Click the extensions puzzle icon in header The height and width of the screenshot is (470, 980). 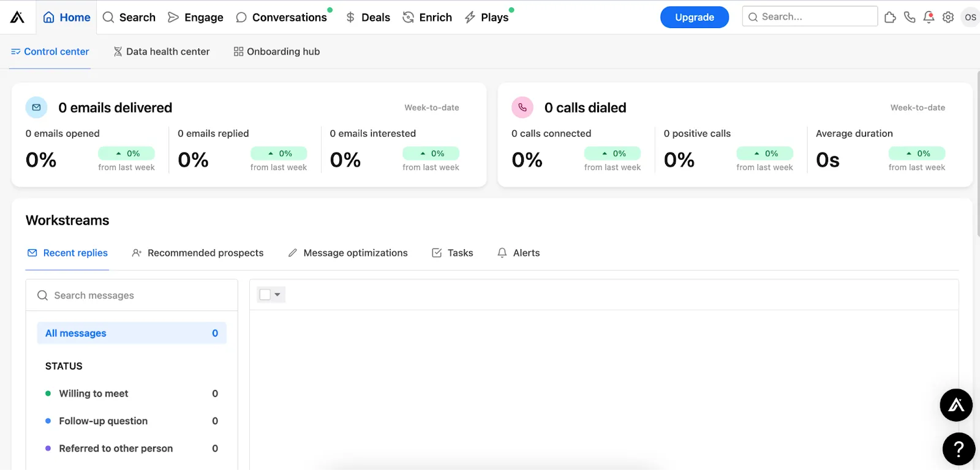point(890,17)
